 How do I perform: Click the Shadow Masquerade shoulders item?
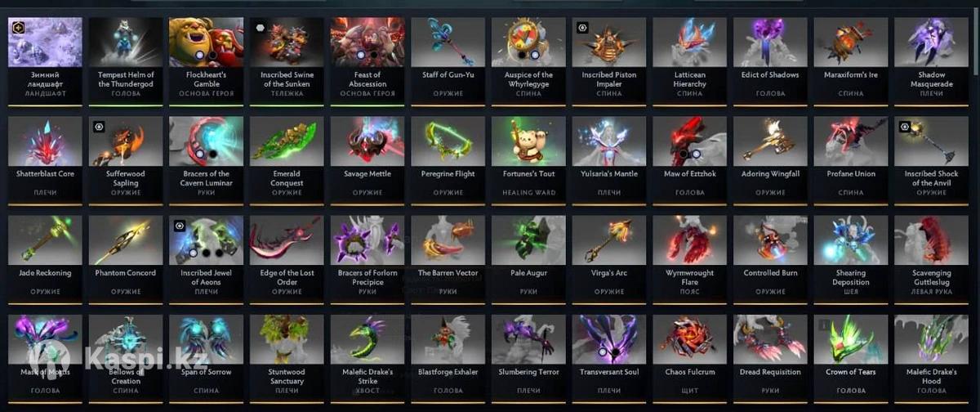(x=932, y=58)
